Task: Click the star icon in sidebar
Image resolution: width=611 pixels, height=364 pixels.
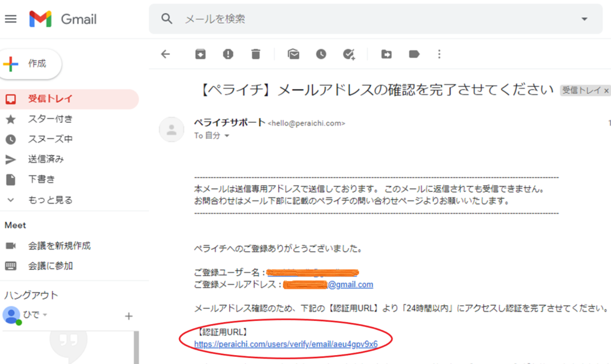Action: (11, 119)
